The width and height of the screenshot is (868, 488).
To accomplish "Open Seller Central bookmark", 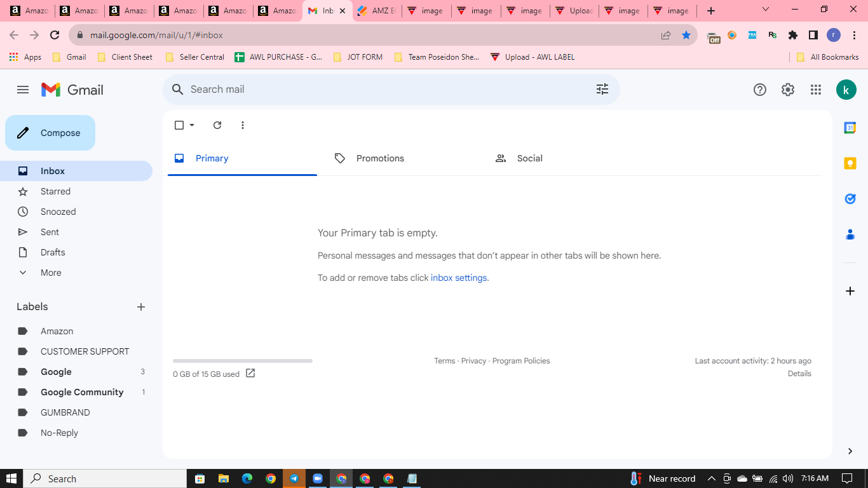I will click(x=194, y=57).
